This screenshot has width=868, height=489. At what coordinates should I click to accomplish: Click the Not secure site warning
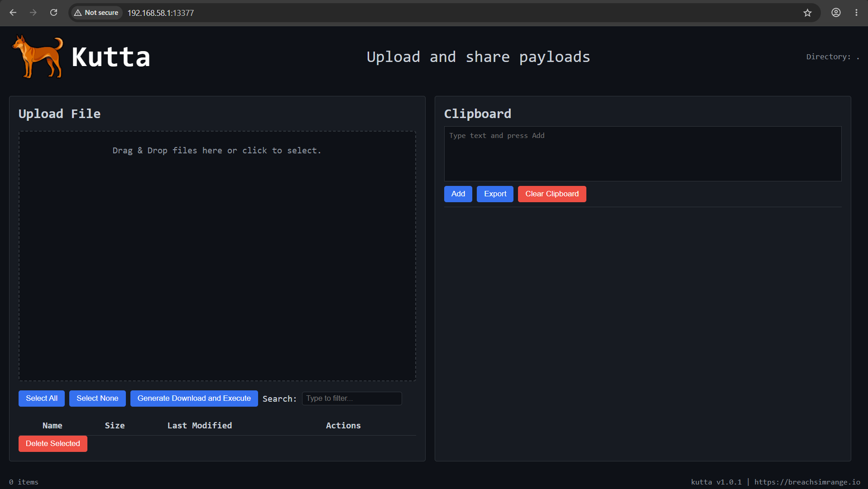tap(96, 13)
